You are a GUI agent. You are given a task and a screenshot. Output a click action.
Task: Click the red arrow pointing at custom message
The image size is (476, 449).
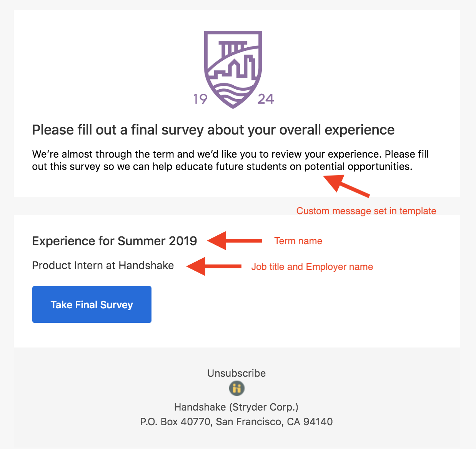[x=346, y=186]
